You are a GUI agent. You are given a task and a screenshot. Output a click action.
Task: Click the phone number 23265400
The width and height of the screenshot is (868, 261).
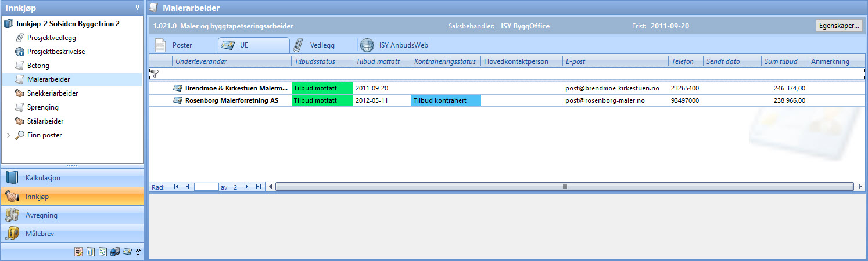click(684, 89)
